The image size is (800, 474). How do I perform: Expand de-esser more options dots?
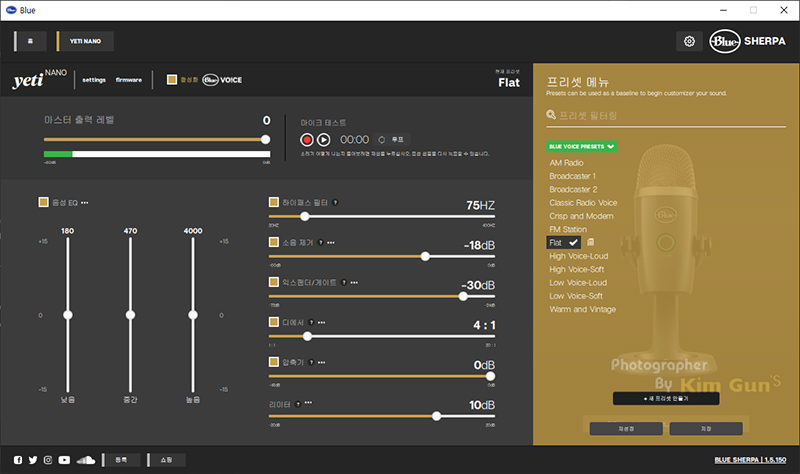321,322
